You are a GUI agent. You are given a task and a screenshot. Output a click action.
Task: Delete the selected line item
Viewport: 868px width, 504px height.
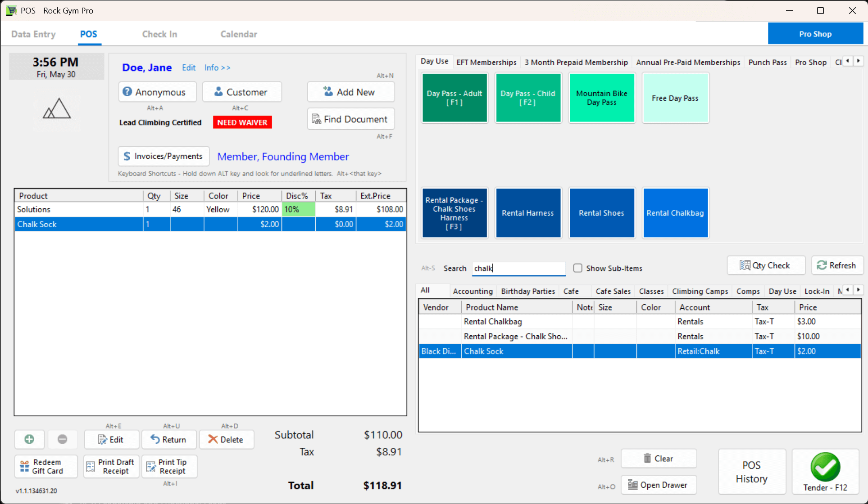tap(226, 440)
